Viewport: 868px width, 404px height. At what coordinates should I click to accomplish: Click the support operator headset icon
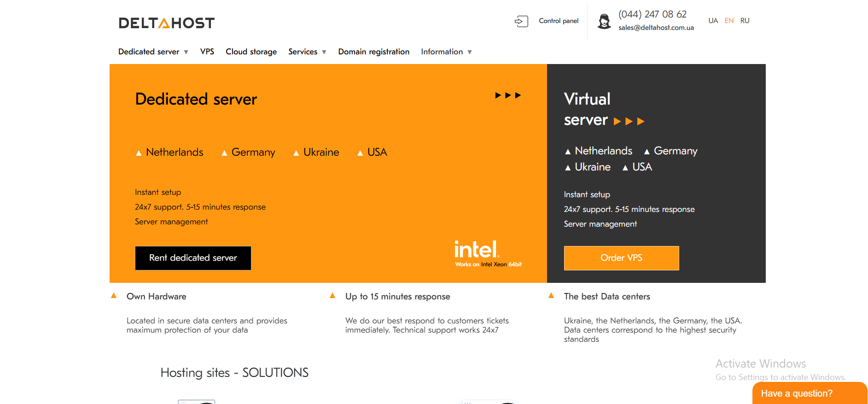(x=604, y=21)
